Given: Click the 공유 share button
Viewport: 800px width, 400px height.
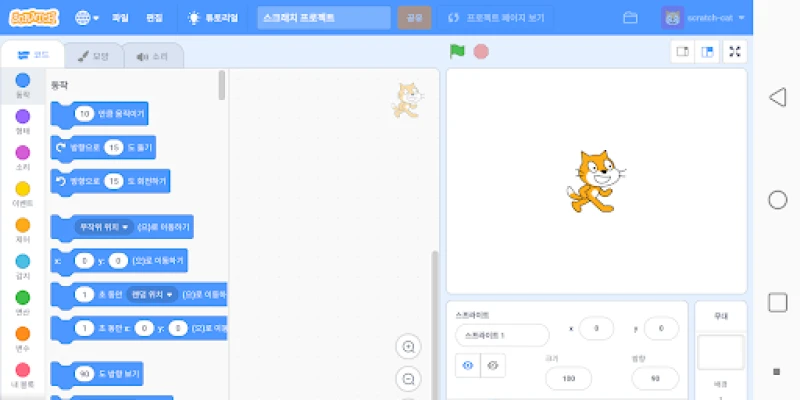Looking at the screenshot, I should [x=414, y=18].
